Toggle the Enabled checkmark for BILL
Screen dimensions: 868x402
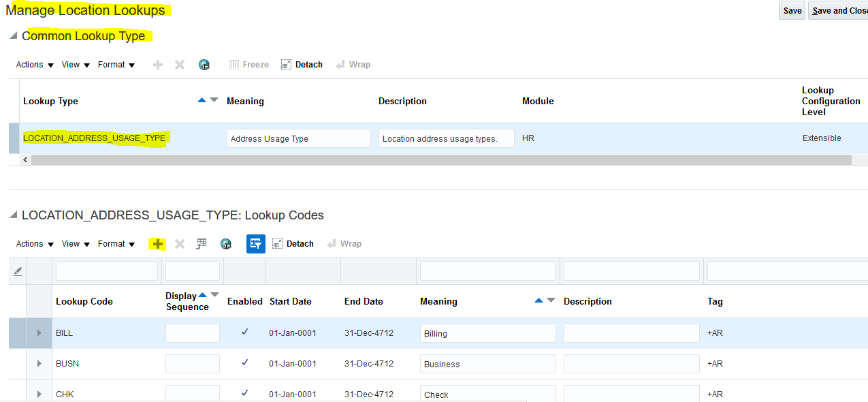click(x=245, y=333)
